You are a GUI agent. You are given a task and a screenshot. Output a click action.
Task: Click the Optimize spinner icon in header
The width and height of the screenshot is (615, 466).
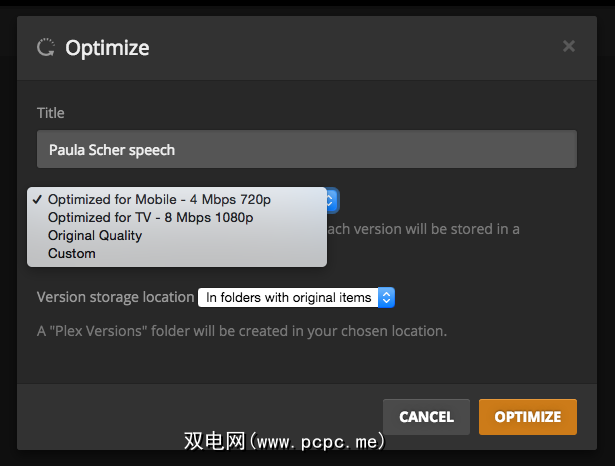click(45, 46)
